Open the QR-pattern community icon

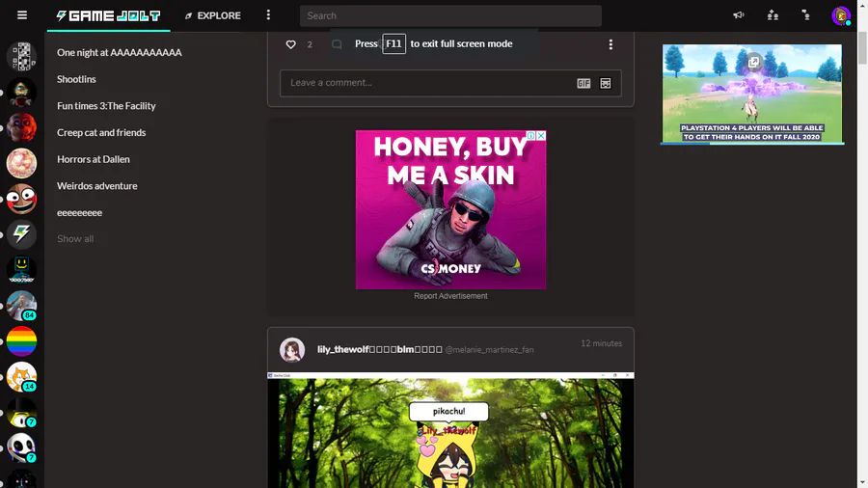[21, 57]
